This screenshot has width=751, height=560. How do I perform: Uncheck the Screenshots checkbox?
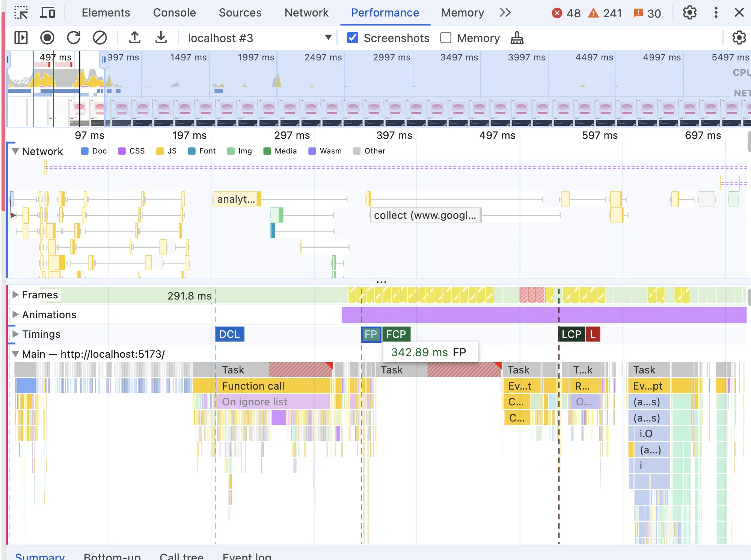(353, 38)
